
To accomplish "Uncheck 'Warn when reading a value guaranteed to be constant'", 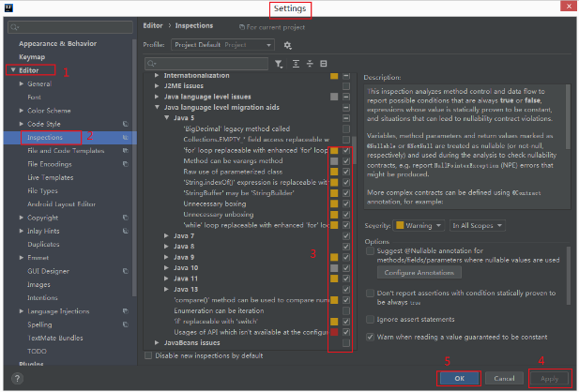I will 370,337.
